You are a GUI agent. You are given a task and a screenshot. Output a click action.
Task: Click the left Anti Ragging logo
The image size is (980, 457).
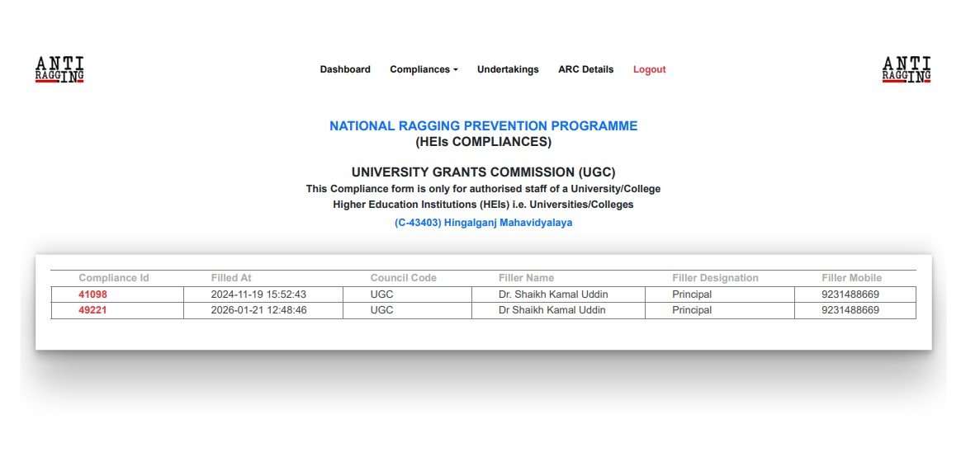point(59,69)
